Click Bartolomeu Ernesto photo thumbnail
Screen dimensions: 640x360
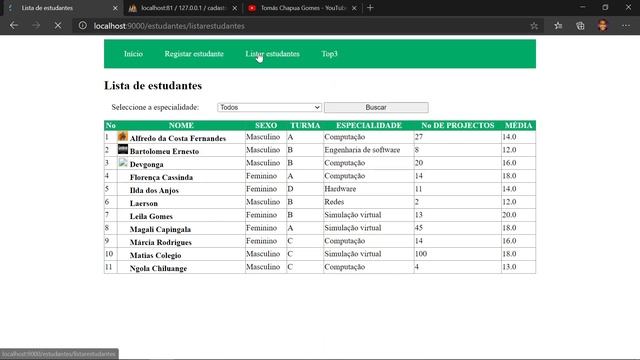123,149
